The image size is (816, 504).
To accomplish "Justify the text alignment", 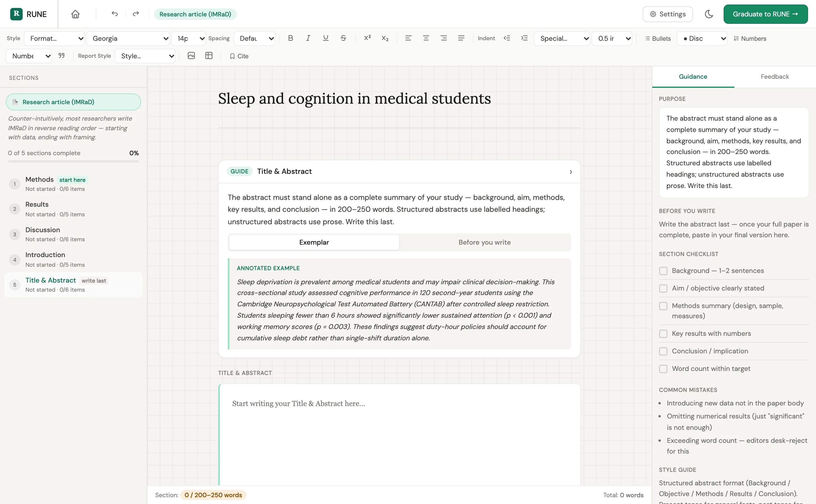I will click(461, 38).
